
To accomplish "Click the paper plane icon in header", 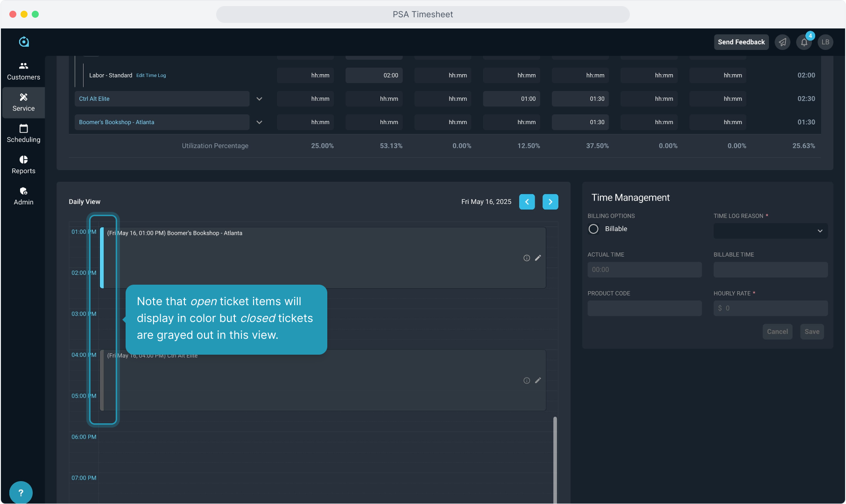I will point(783,42).
